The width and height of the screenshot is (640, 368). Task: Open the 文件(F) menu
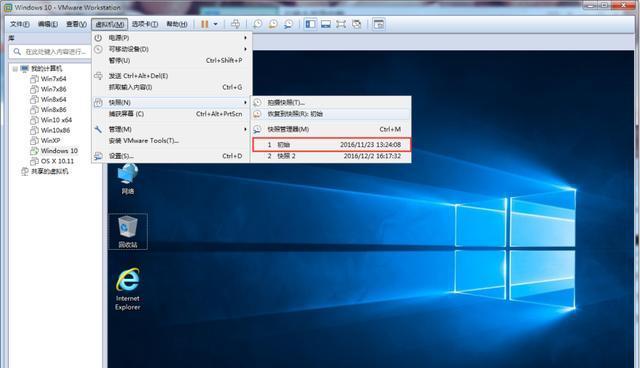(x=20, y=24)
